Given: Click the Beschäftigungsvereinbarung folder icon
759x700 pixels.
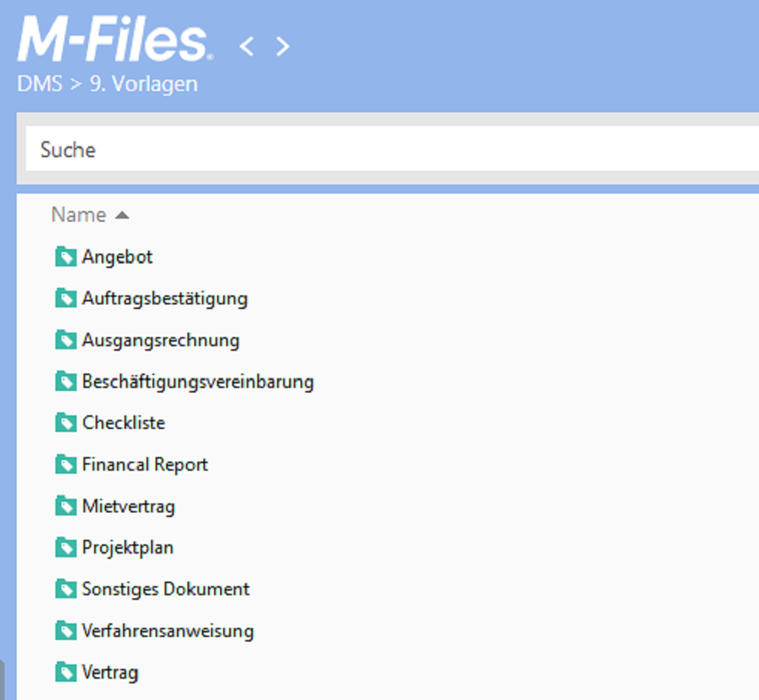Looking at the screenshot, I should click(66, 381).
